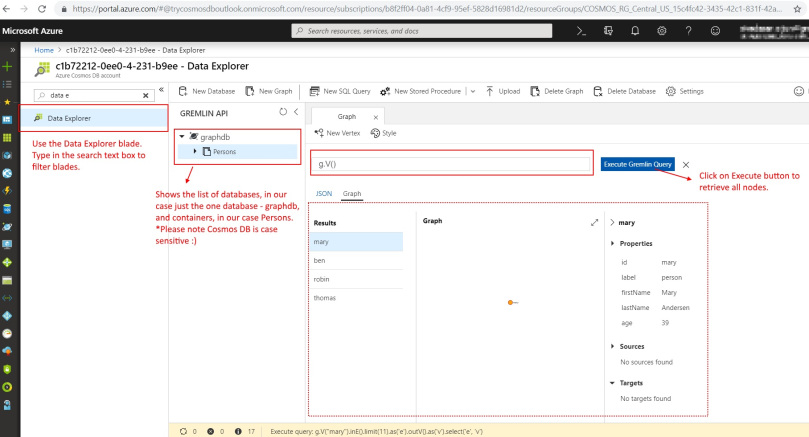Select thomas in Results list
Viewport: 809px width, 437px height.
point(358,298)
